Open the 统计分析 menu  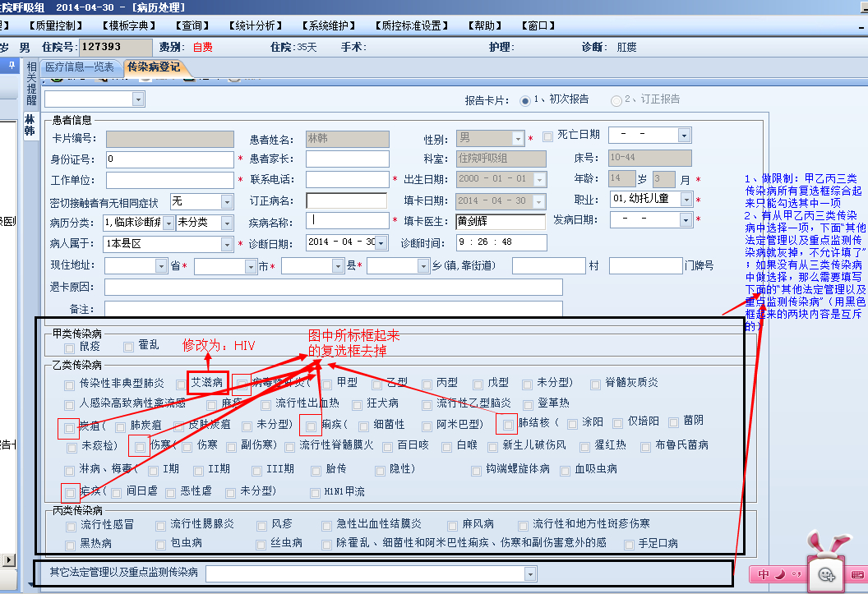pyautogui.click(x=255, y=25)
